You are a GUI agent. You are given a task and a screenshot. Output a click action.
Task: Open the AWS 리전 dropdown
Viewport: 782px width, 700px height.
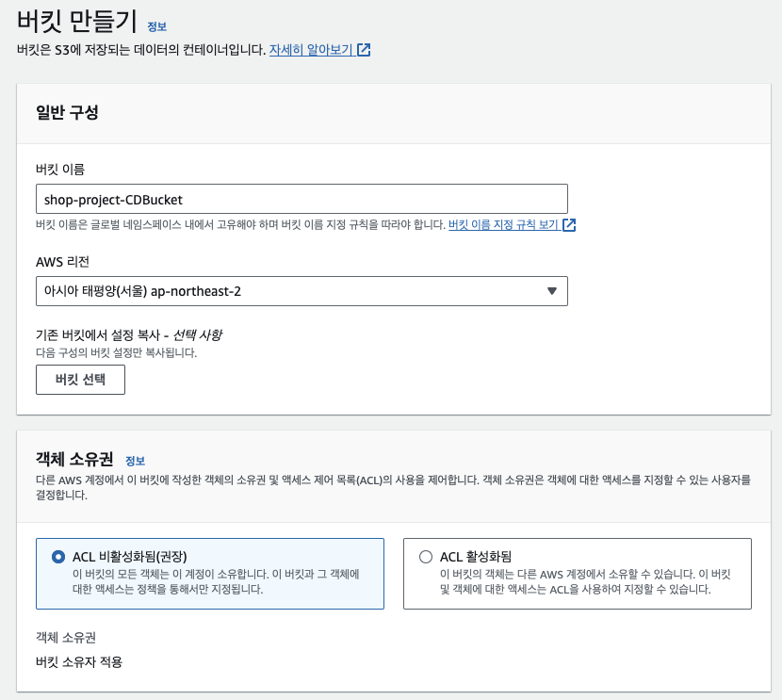[301, 291]
